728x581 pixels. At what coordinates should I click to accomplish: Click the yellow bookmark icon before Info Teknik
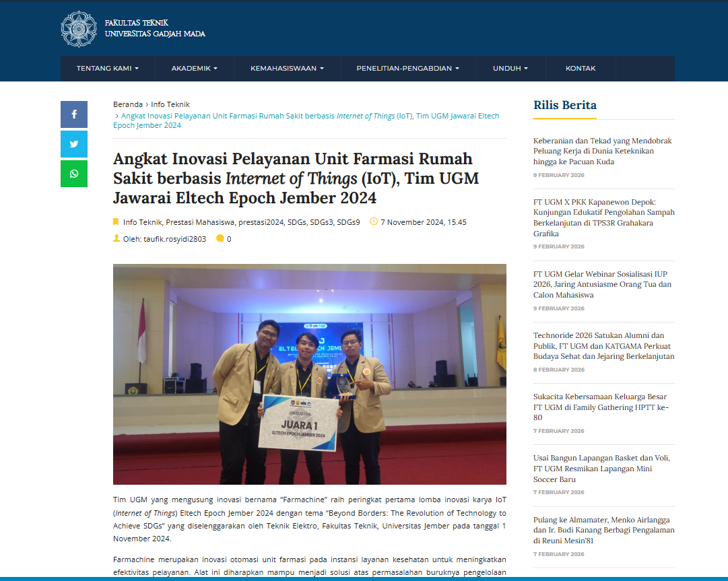(x=115, y=222)
